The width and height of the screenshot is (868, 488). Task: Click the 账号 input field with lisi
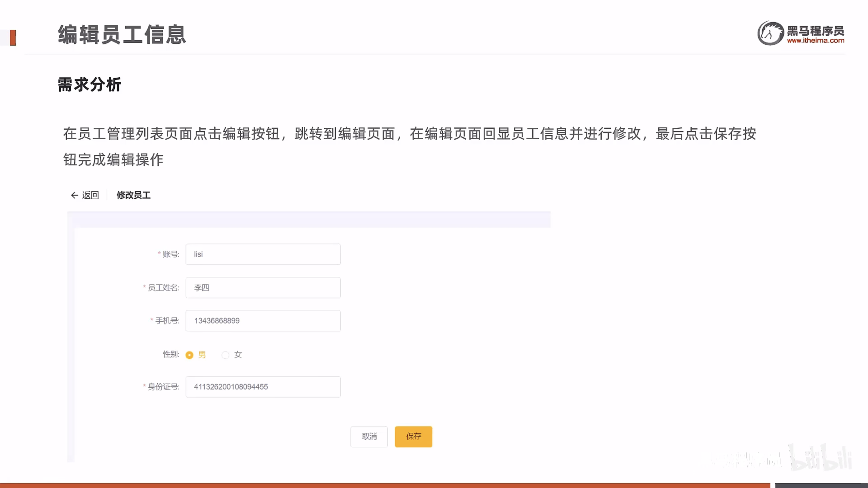coord(263,254)
